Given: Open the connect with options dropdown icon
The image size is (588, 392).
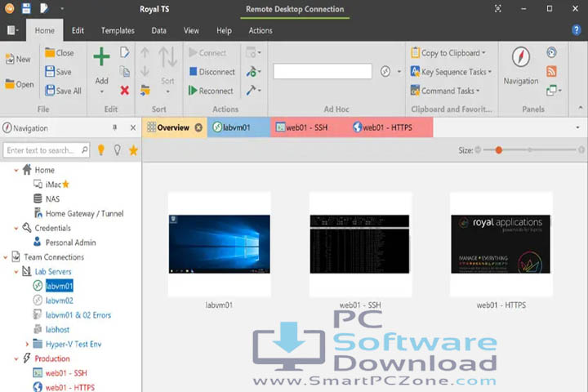Looking at the screenshot, I should pos(253,52).
